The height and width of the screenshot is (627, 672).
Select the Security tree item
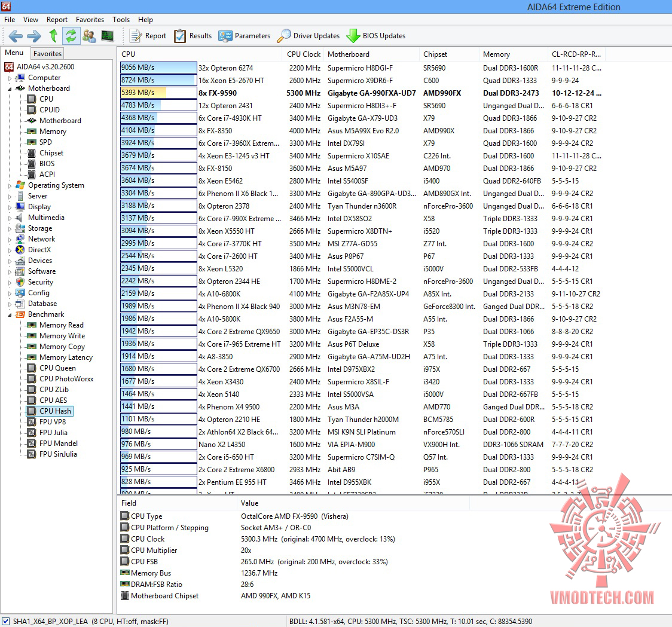(x=40, y=282)
